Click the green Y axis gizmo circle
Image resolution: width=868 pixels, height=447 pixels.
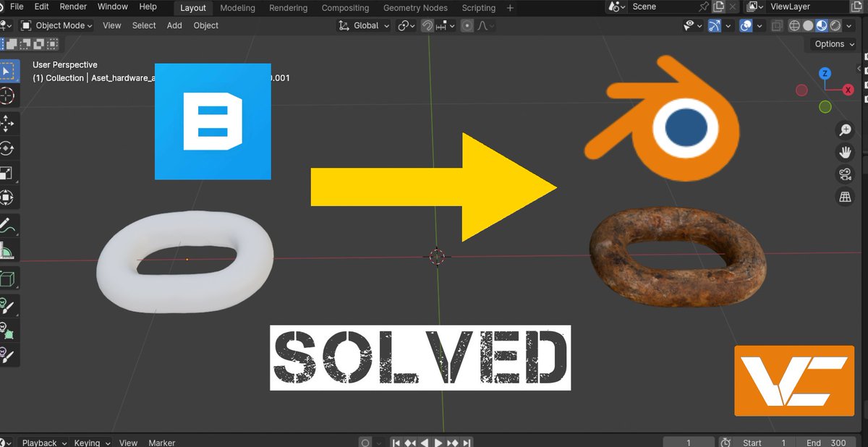coord(825,107)
